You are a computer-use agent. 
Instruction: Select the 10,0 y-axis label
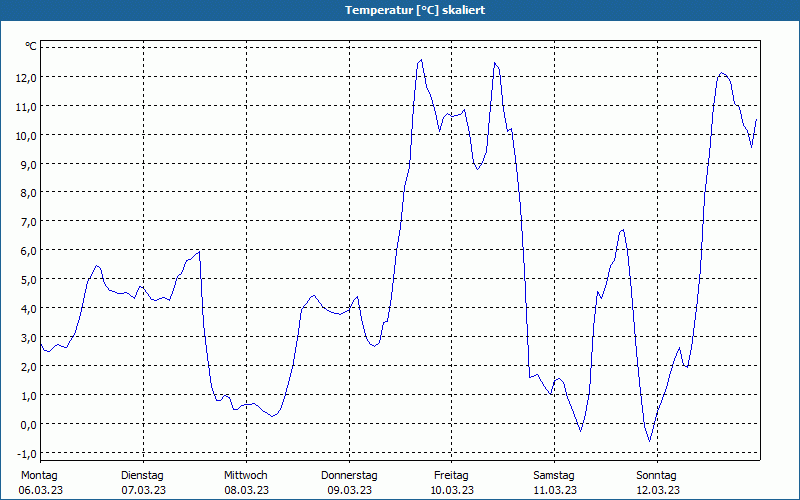point(26,135)
